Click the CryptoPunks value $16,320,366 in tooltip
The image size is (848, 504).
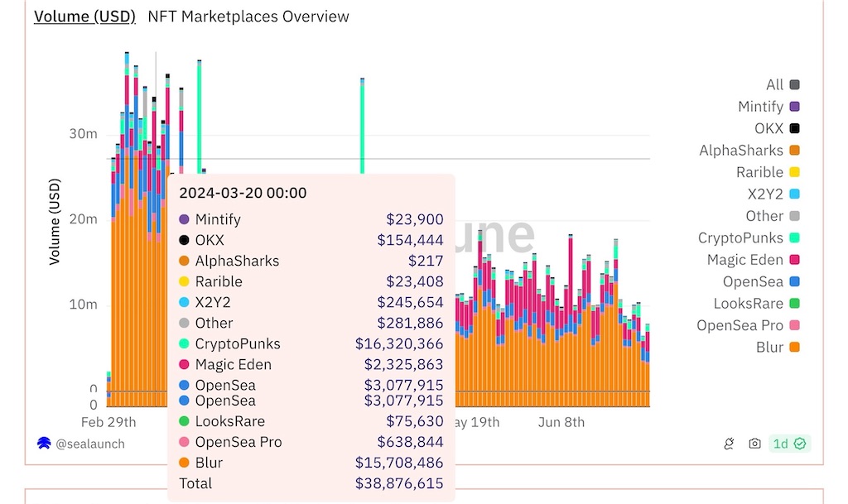point(399,344)
